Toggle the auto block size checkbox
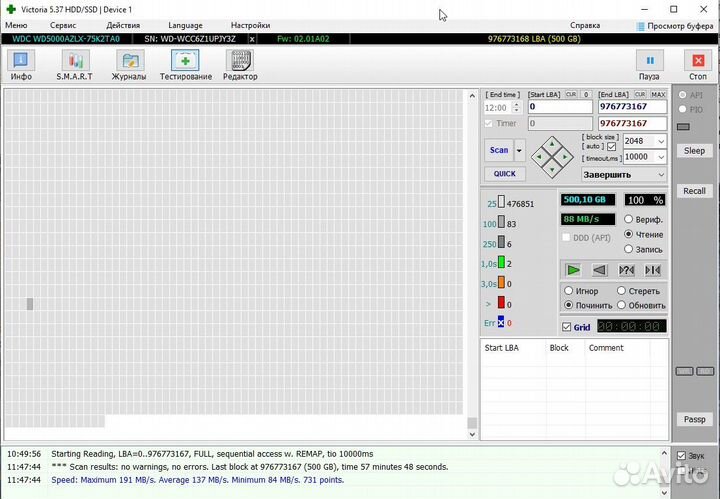This screenshot has height=499, width=720. click(x=611, y=146)
